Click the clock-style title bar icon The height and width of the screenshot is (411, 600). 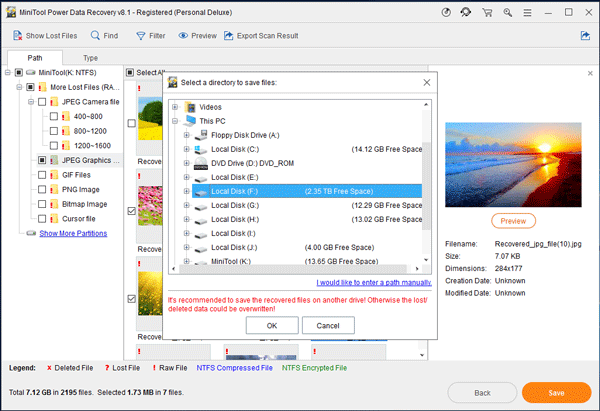coord(446,13)
